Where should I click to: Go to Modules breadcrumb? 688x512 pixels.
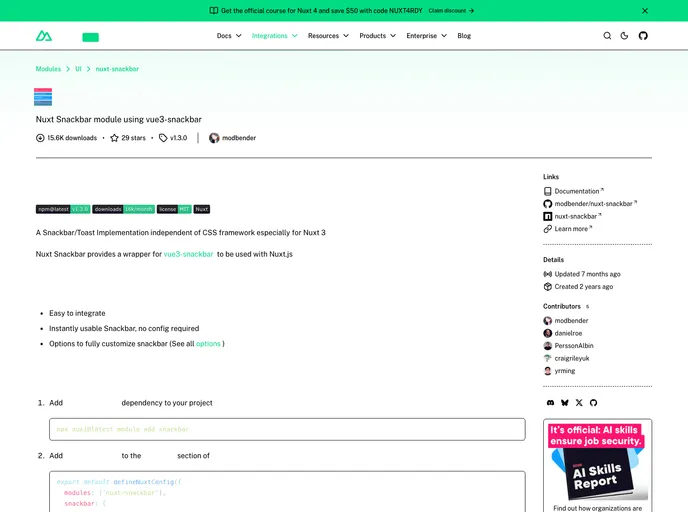[x=48, y=69]
